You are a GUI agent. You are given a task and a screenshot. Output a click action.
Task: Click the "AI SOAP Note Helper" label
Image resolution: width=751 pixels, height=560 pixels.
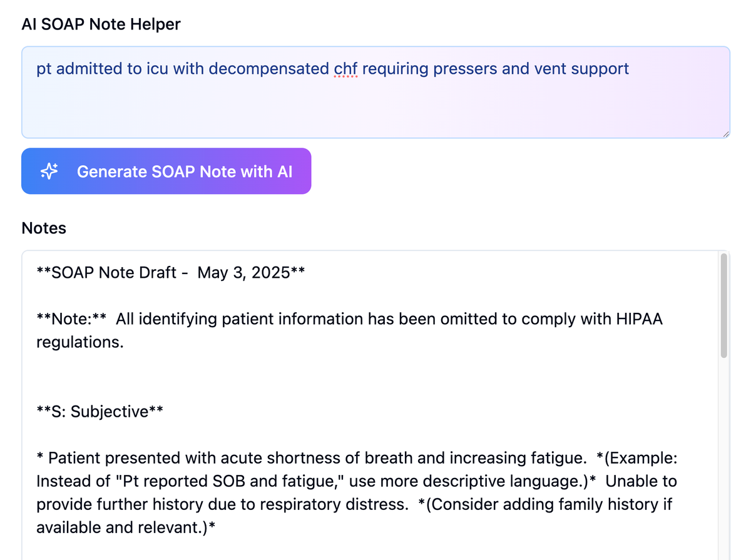point(101,24)
